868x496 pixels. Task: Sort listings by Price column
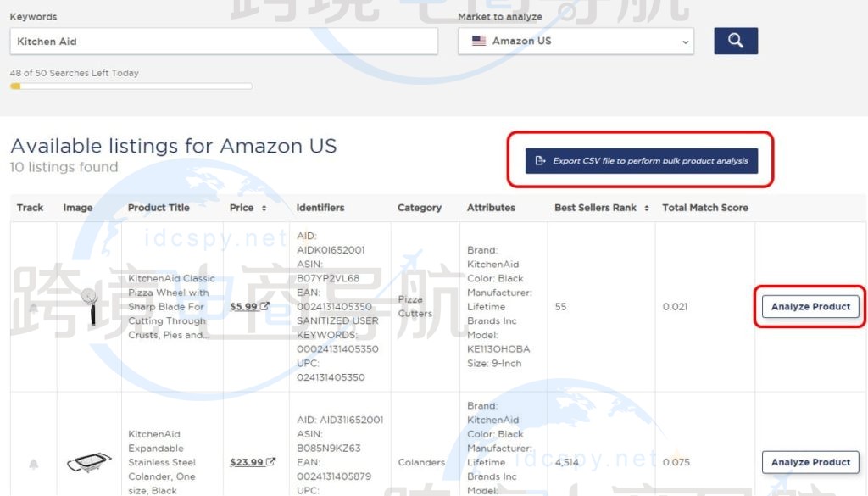point(248,208)
